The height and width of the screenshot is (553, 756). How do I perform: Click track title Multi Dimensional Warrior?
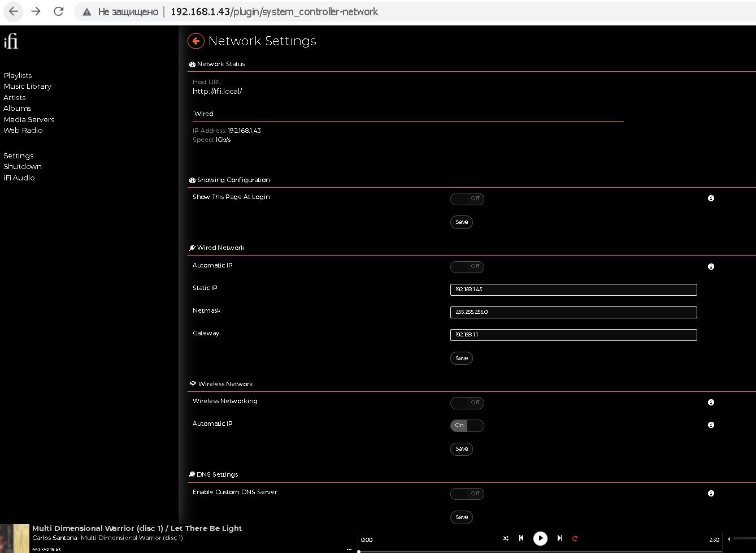(137, 528)
